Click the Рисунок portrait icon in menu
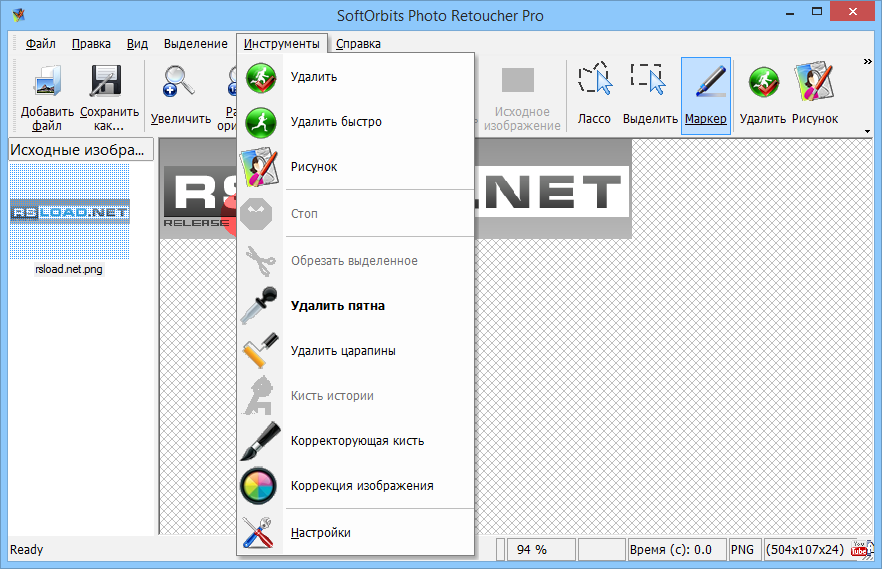882x569 pixels. tap(259, 167)
